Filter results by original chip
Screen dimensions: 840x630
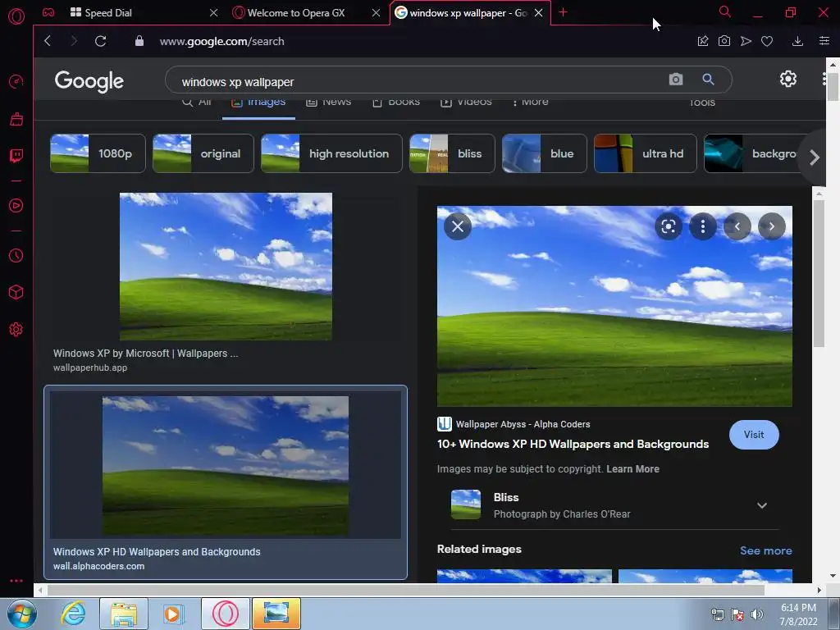pyautogui.click(x=203, y=153)
